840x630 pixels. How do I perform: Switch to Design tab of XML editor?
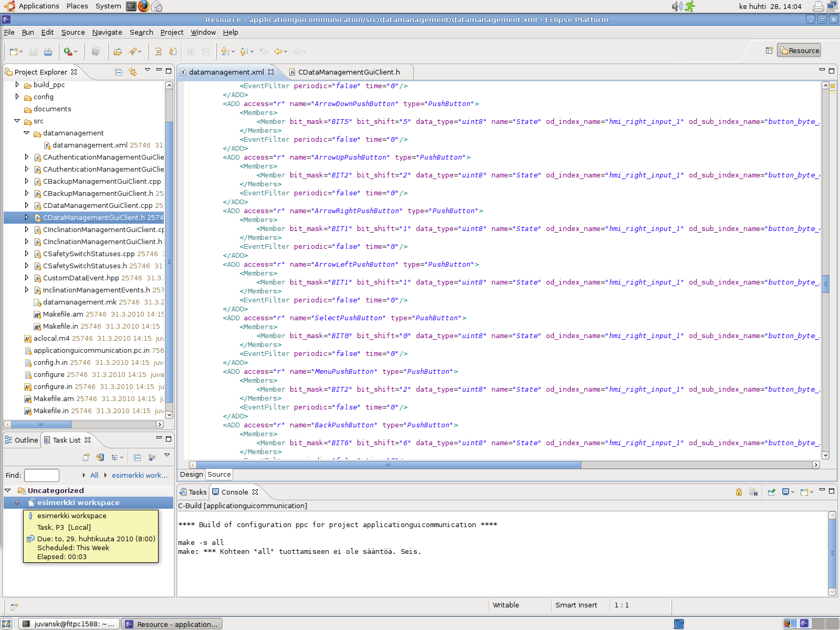(x=192, y=474)
